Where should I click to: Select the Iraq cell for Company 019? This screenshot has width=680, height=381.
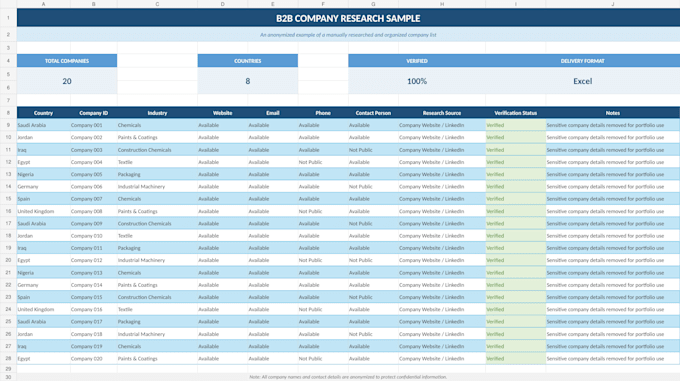click(43, 346)
